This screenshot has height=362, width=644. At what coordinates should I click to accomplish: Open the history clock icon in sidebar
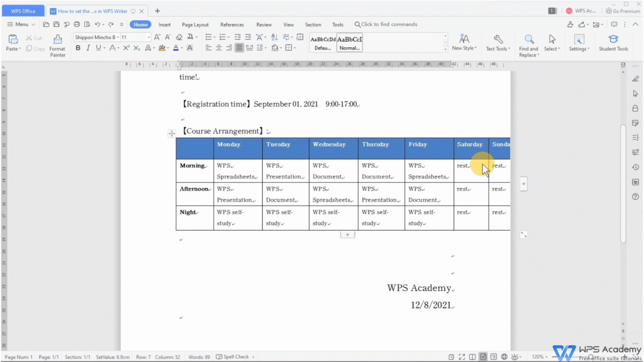click(635, 167)
